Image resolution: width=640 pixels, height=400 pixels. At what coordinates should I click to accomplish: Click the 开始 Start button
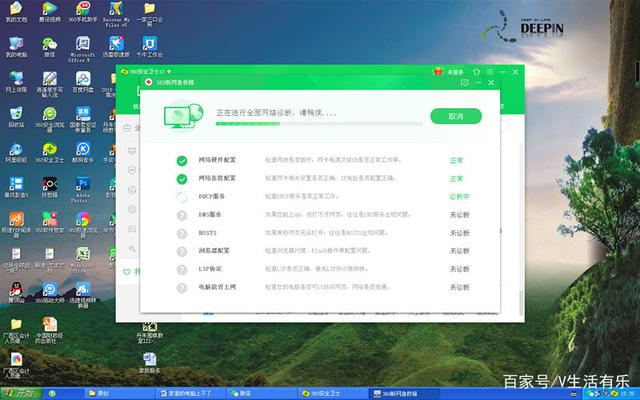(x=21, y=393)
